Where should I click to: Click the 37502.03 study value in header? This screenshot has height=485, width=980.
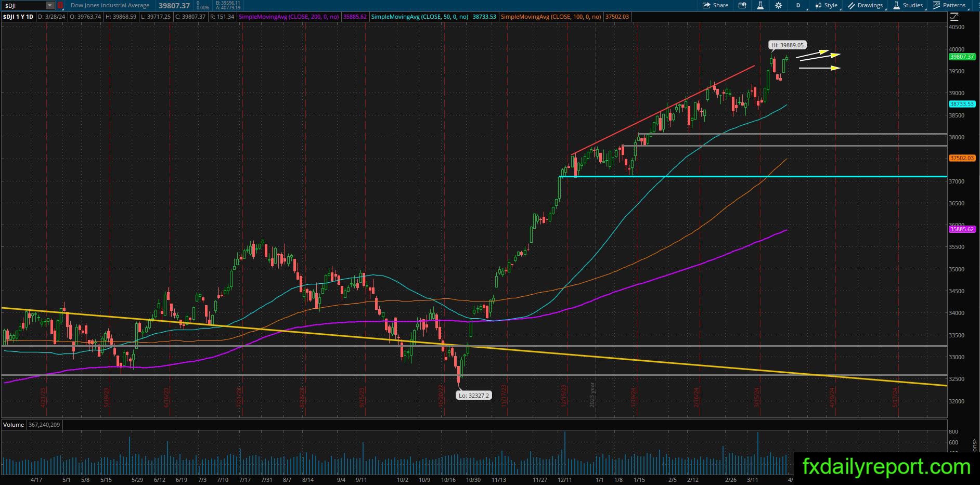coord(617,17)
